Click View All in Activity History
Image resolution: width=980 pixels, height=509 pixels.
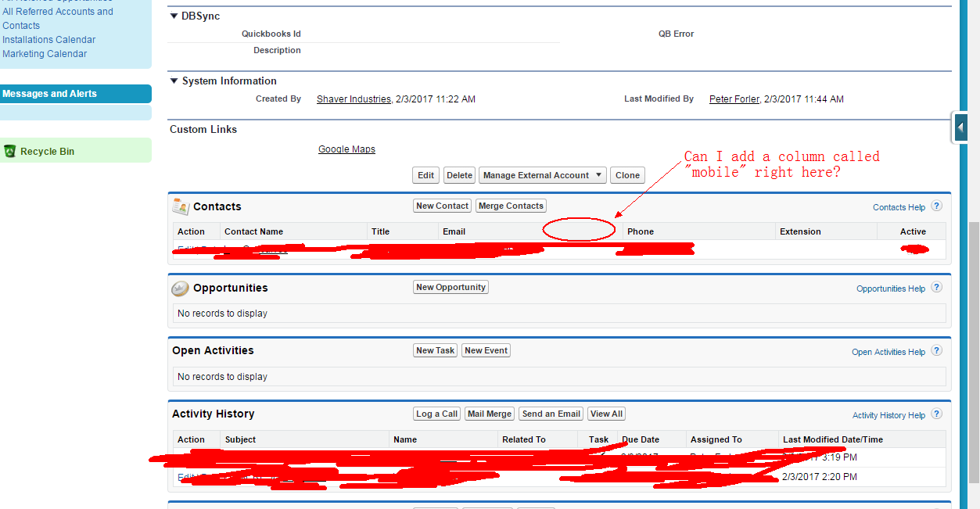[x=606, y=414]
